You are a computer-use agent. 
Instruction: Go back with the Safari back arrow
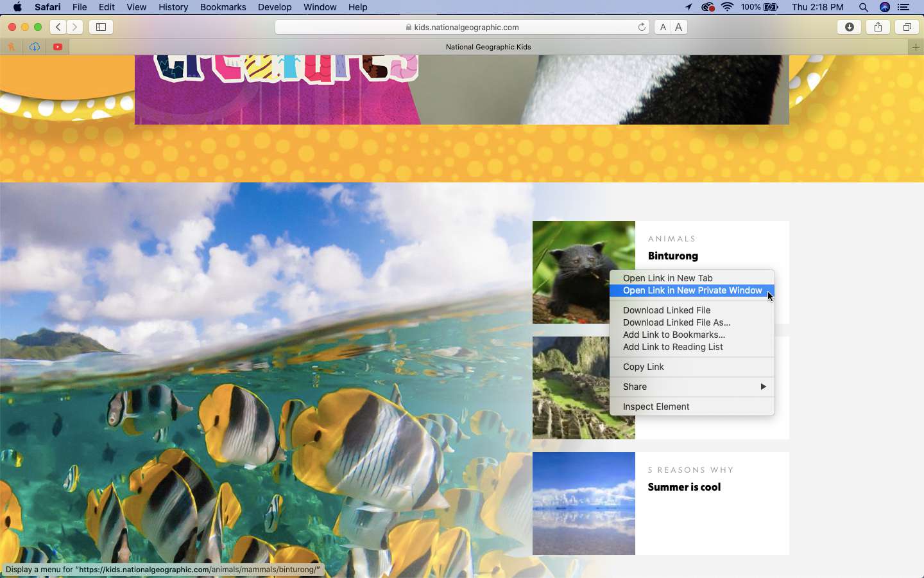58,27
